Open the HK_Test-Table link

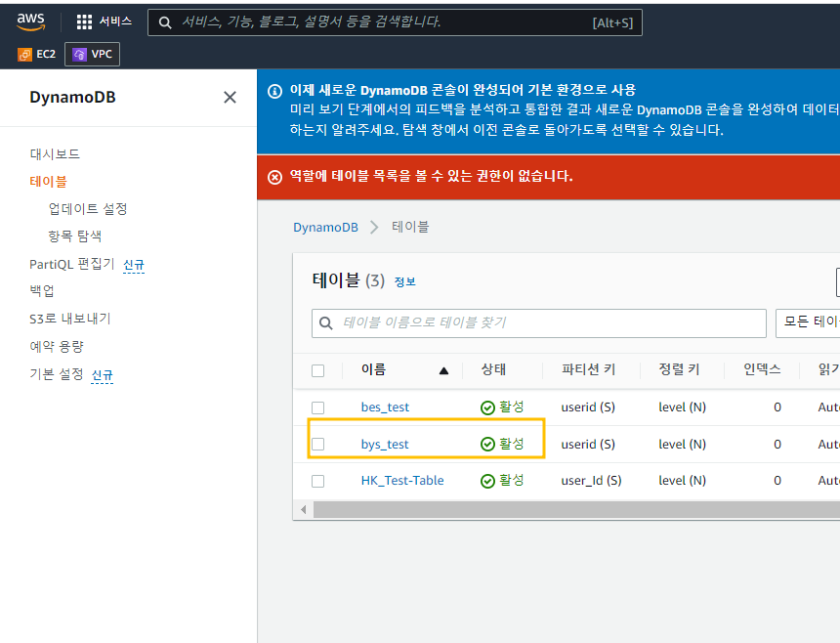click(402, 481)
